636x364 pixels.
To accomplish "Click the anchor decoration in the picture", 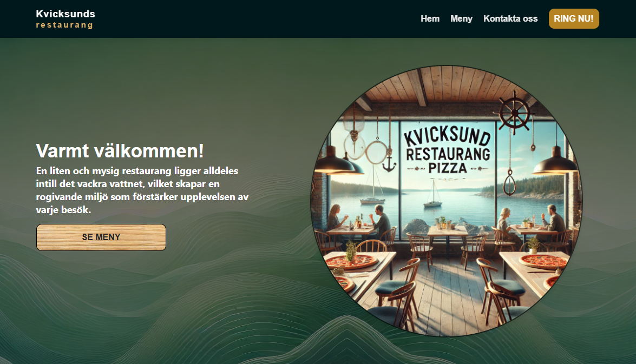I will click(x=389, y=163).
